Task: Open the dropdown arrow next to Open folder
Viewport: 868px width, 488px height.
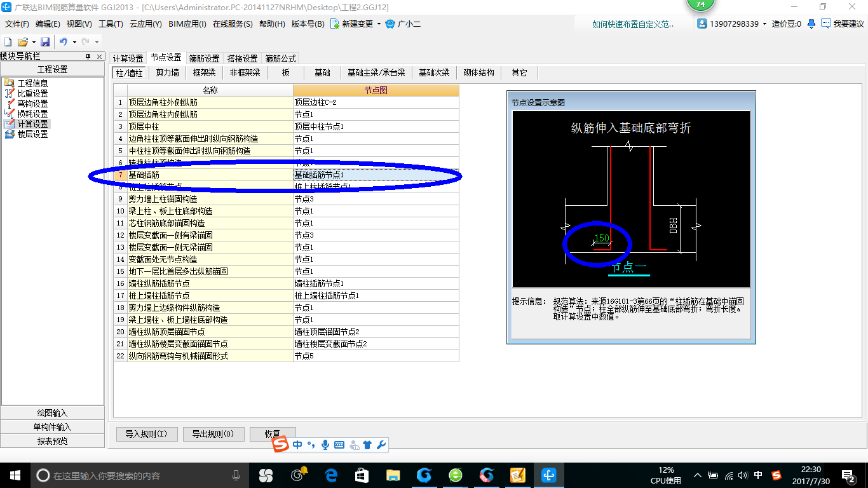Action: click(x=33, y=42)
